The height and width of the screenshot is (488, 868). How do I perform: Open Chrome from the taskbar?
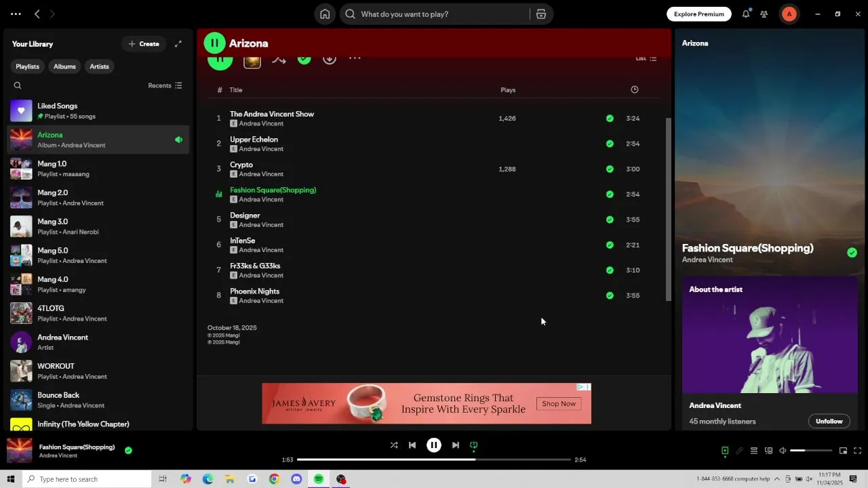point(274,479)
